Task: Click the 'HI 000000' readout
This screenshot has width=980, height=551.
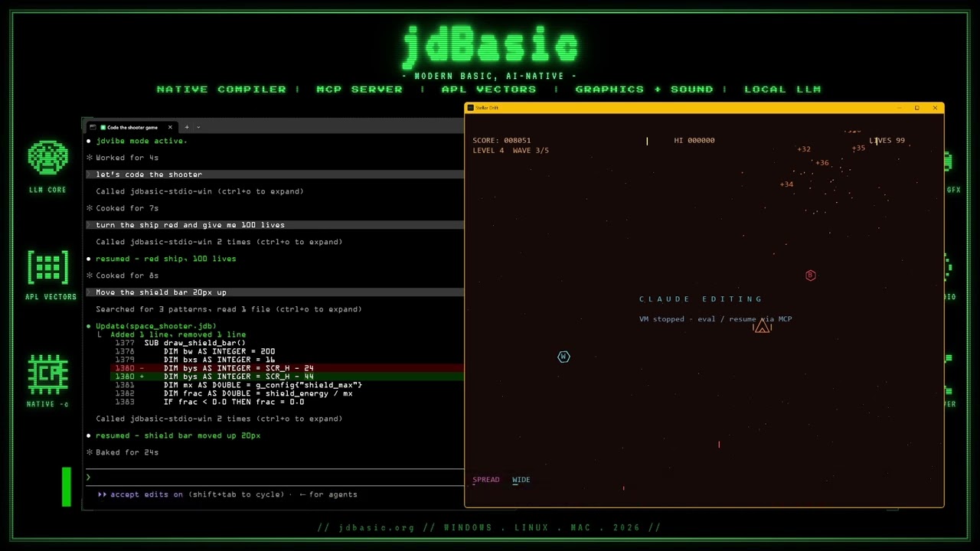Action: [x=694, y=140]
